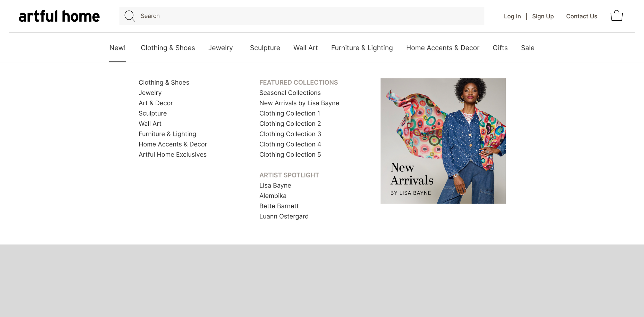This screenshot has width=644, height=317.
Task: Open the shopping bag cart icon
Action: point(616,16)
